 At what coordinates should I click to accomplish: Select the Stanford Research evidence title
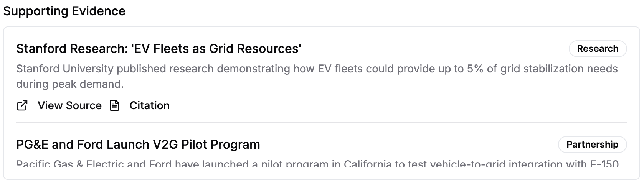click(159, 49)
